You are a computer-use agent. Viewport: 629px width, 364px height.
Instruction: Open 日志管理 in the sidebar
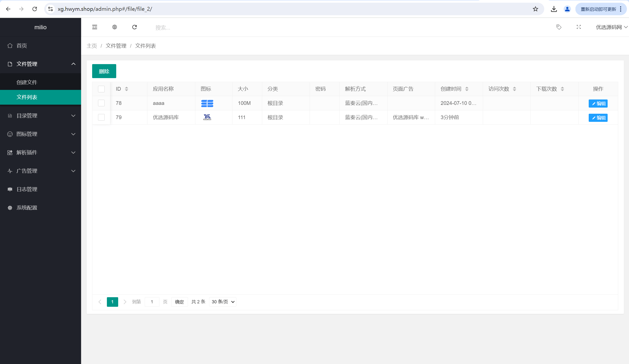(41, 189)
